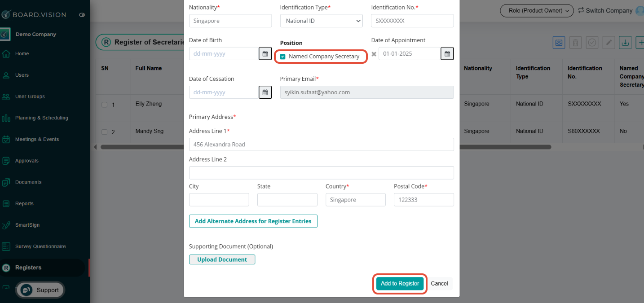Click the Users sidebar icon

click(x=6, y=75)
